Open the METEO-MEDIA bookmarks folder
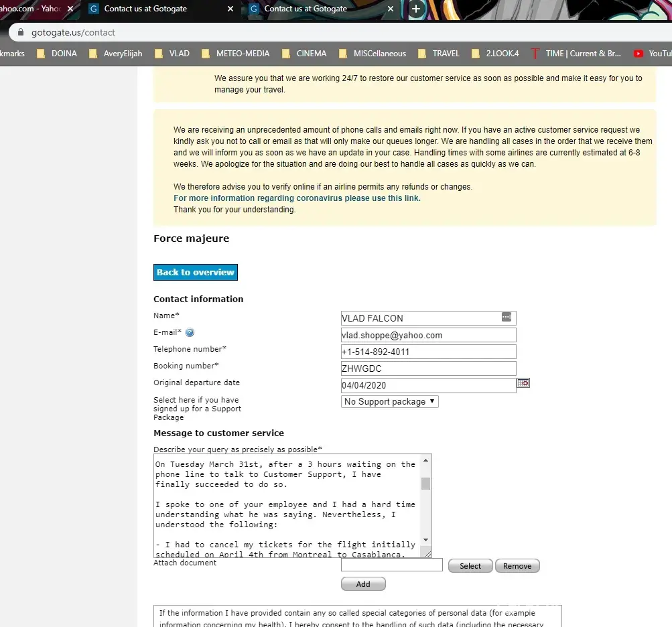This screenshot has width=672, height=627. (236, 54)
